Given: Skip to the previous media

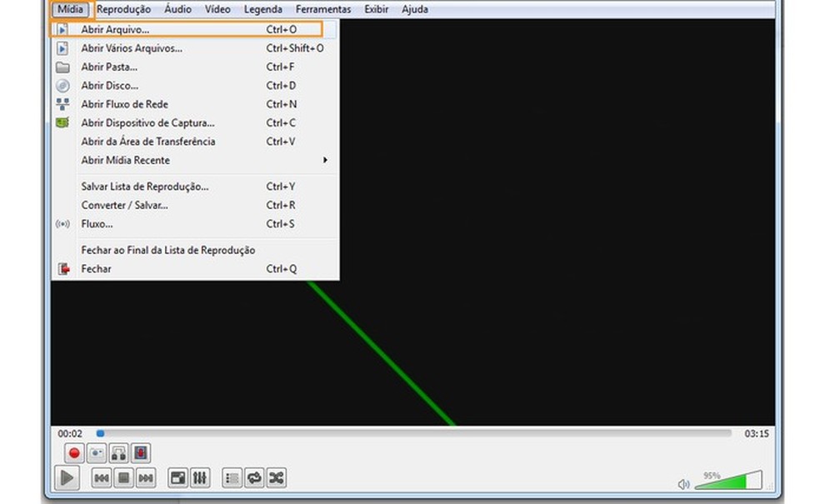Looking at the screenshot, I should coord(102,478).
